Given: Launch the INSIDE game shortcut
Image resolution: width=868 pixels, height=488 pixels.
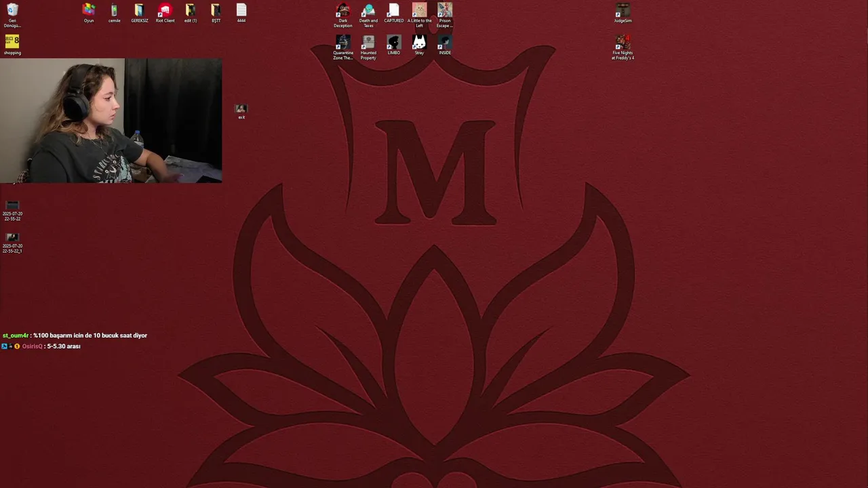Looking at the screenshot, I should [x=445, y=45].
